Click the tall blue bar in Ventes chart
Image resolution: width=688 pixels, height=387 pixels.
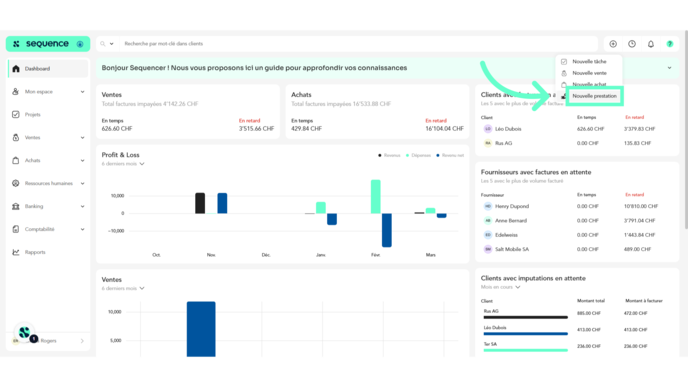point(201,329)
